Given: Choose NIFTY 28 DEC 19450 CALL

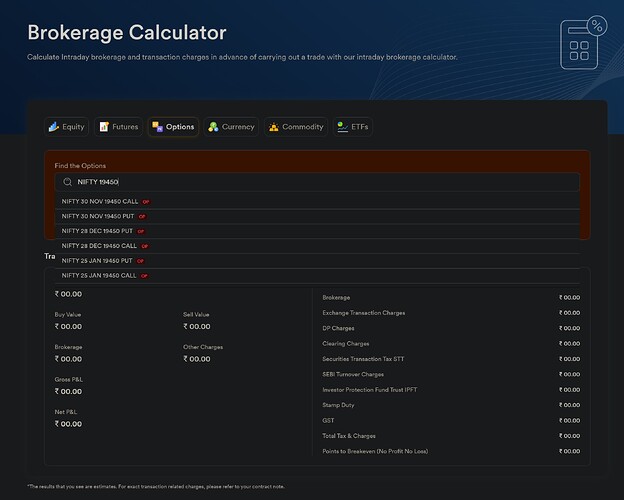Looking at the screenshot, I should 317,246.
